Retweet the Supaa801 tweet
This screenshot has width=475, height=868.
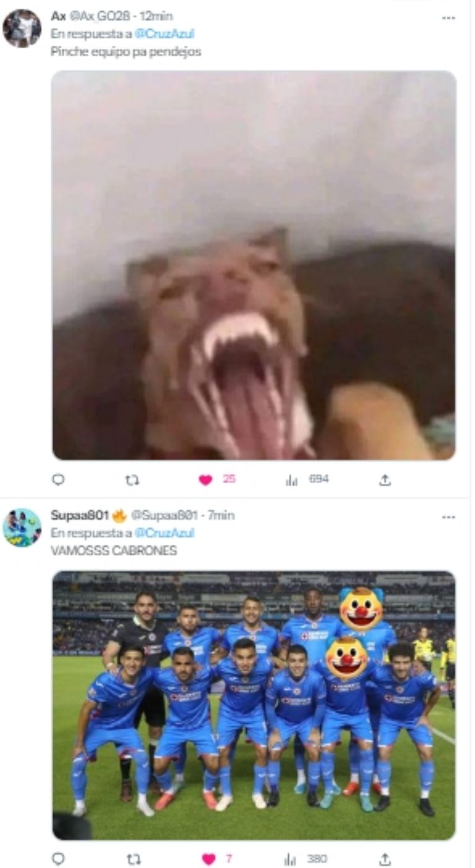pyautogui.click(x=132, y=859)
